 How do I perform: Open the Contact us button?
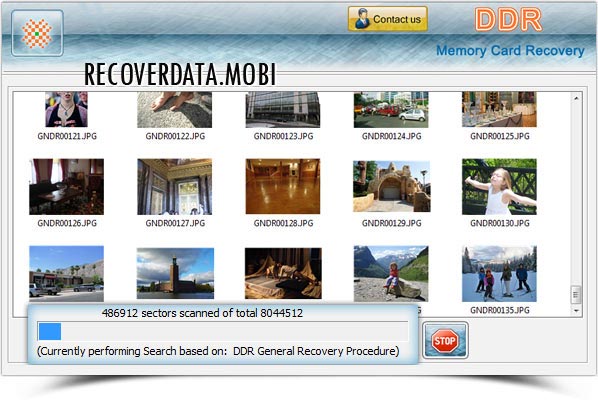click(387, 19)
